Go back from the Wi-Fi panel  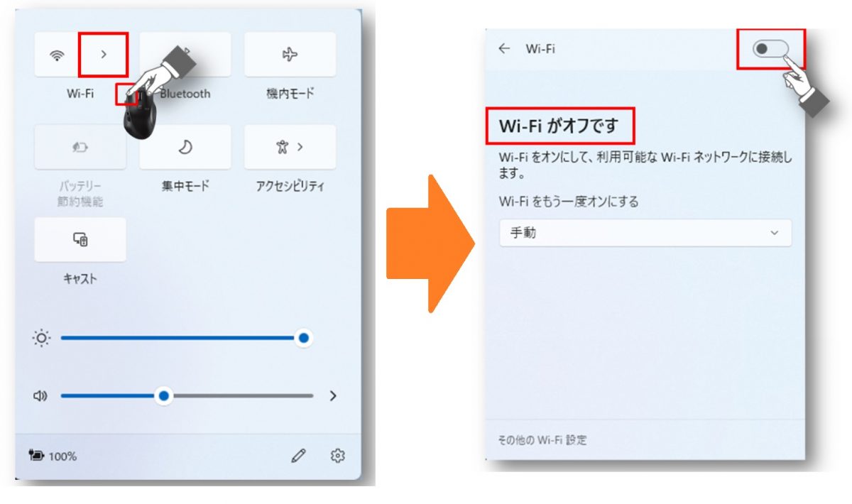[505, 48]
